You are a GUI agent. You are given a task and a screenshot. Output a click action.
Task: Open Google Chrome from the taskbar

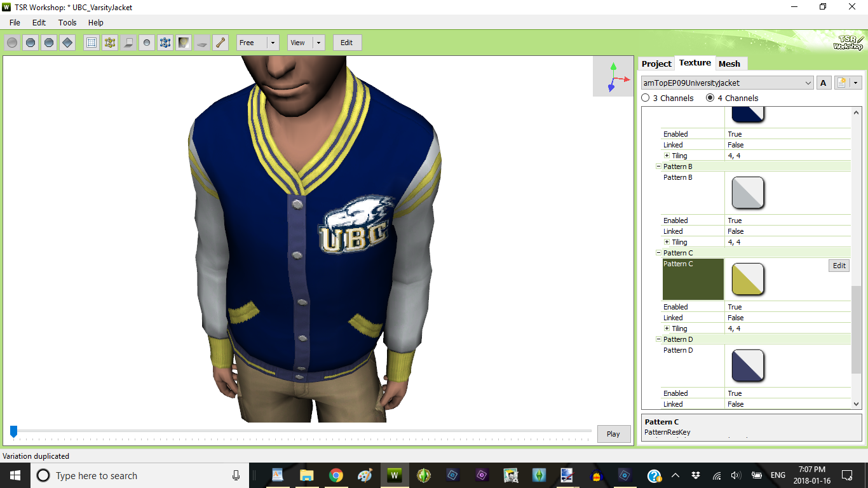[336, 475]
